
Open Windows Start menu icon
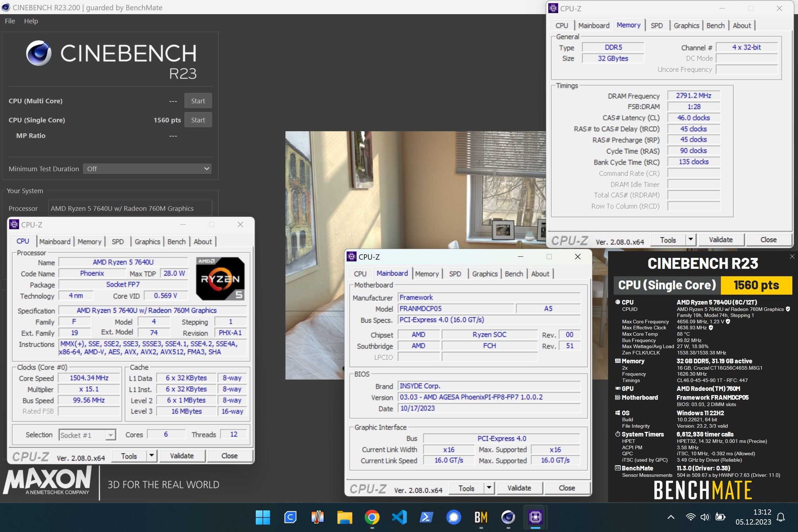[262, 517]
